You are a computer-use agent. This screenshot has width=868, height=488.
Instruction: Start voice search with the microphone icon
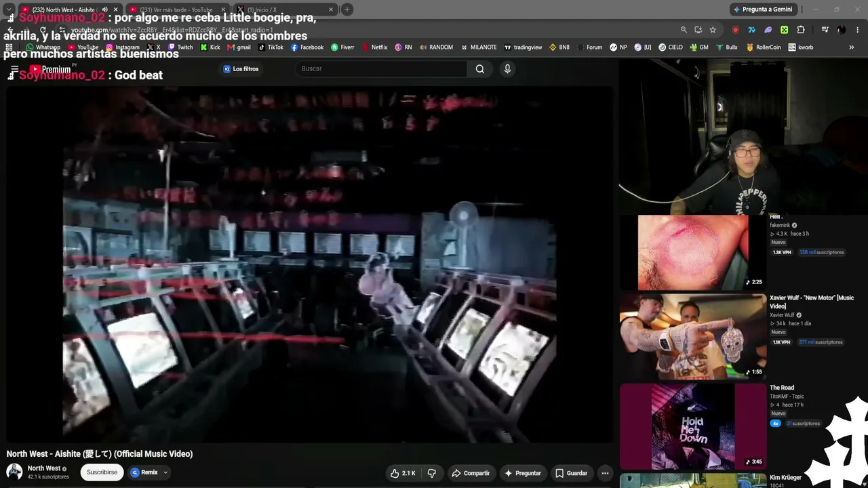(x=507, y=68)
